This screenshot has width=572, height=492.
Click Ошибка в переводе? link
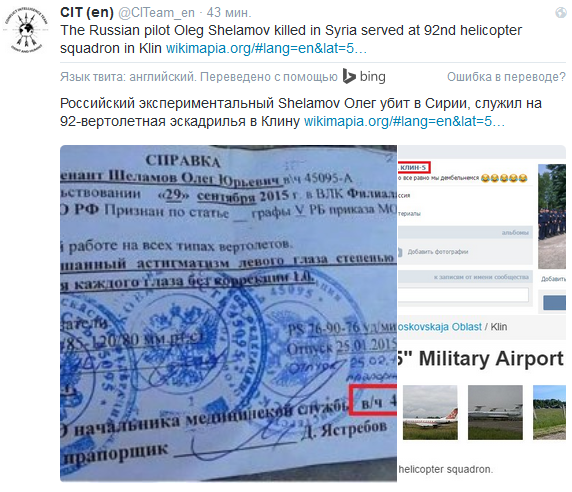click(x=506, y=77)
